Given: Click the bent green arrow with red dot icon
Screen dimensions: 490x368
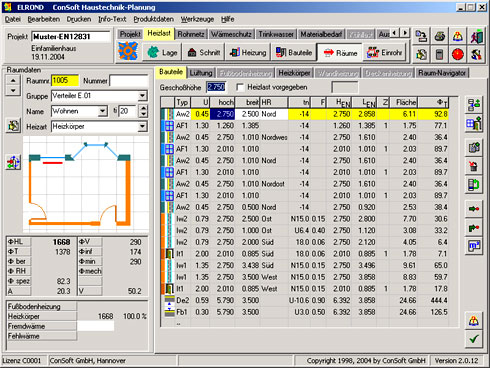Looking at the screenshot, I should [x=474, y=228].
